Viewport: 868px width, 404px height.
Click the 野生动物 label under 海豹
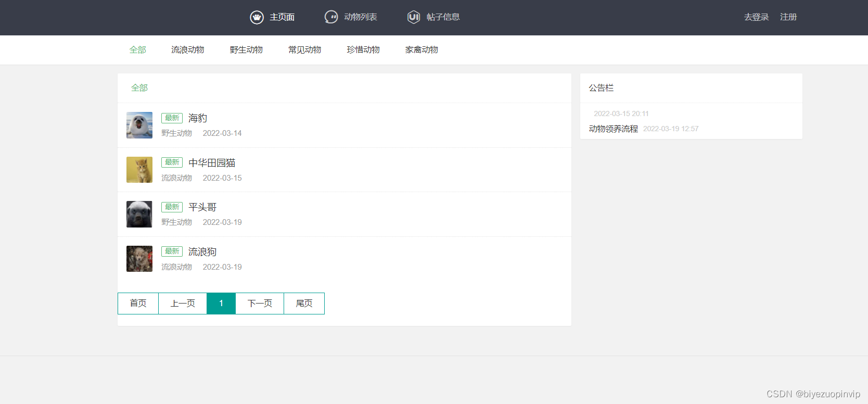(176, 133)
